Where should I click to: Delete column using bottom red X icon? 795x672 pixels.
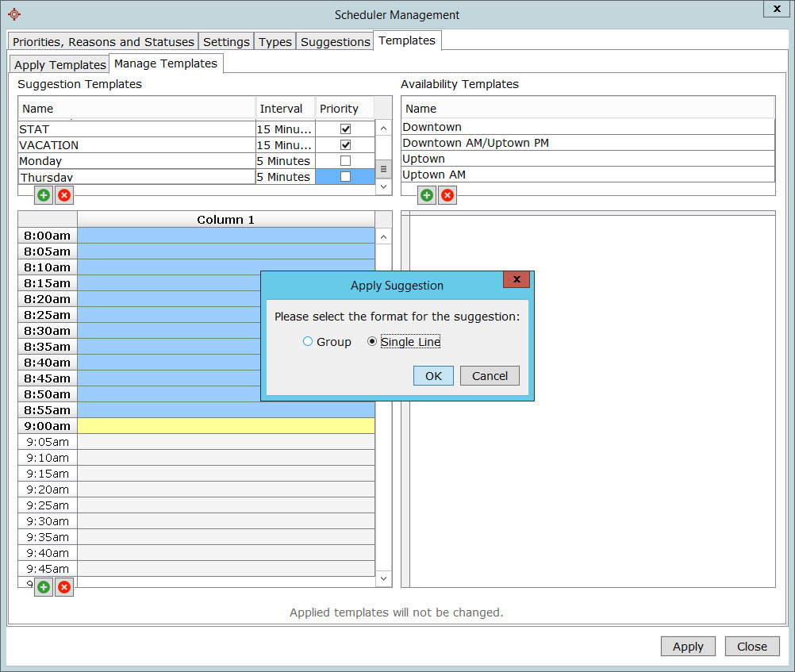coord(64,587)
